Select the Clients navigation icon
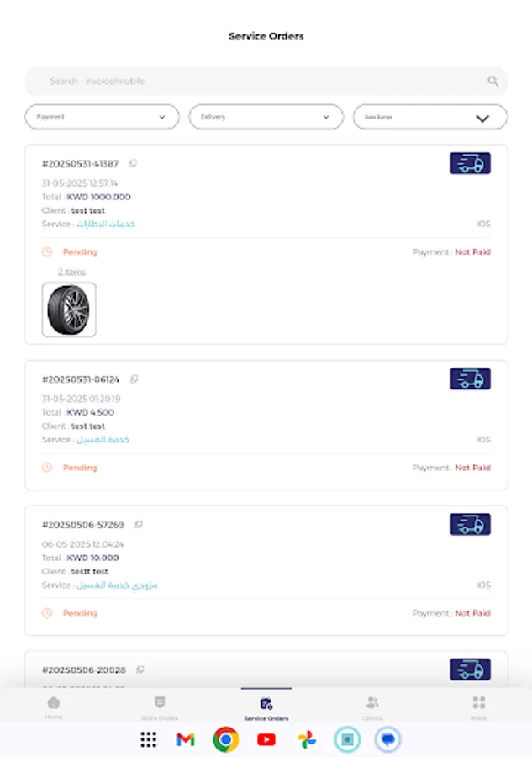532x757 pixels. (372, 703)
